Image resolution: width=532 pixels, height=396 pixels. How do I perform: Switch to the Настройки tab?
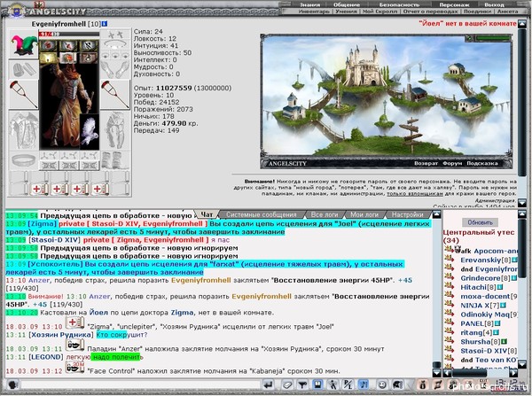[x=408, y=214]
